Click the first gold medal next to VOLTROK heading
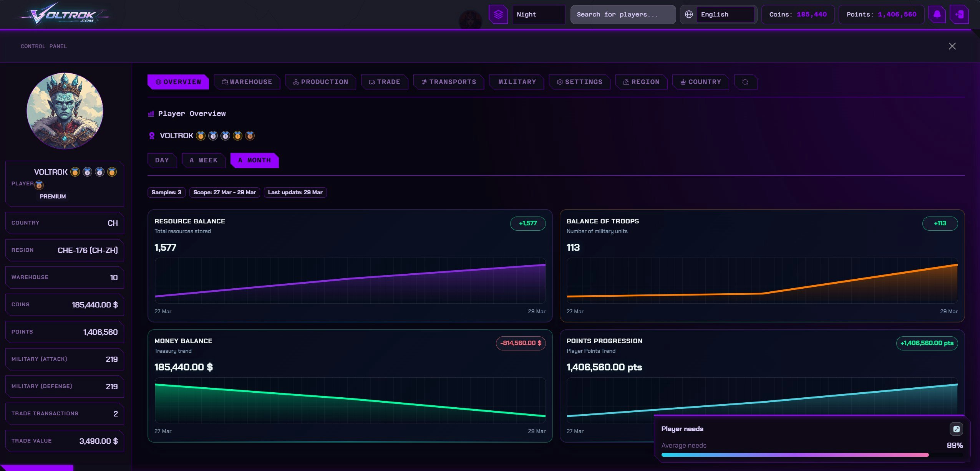Screen dimensions: 980x471 point(201,136)
